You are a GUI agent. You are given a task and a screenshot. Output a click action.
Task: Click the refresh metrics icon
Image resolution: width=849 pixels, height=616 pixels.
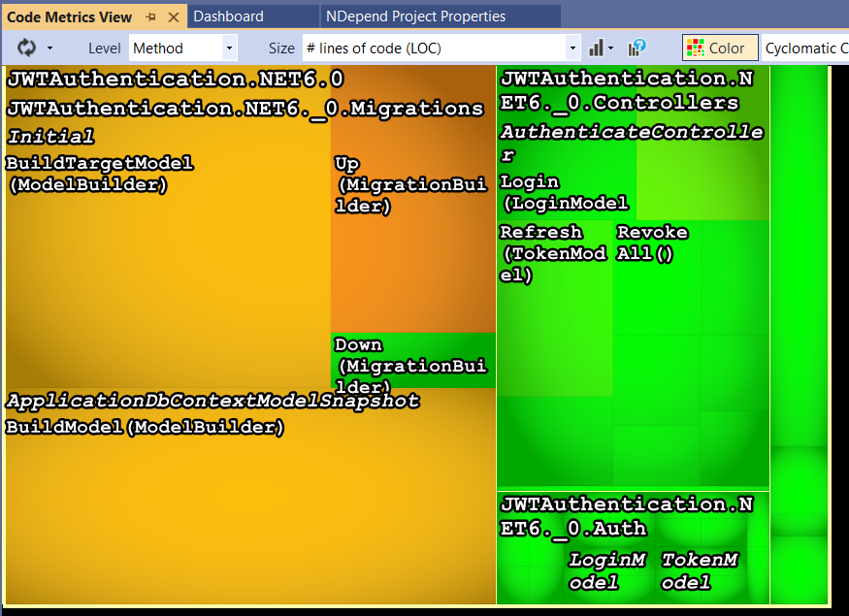coord(26,49)
